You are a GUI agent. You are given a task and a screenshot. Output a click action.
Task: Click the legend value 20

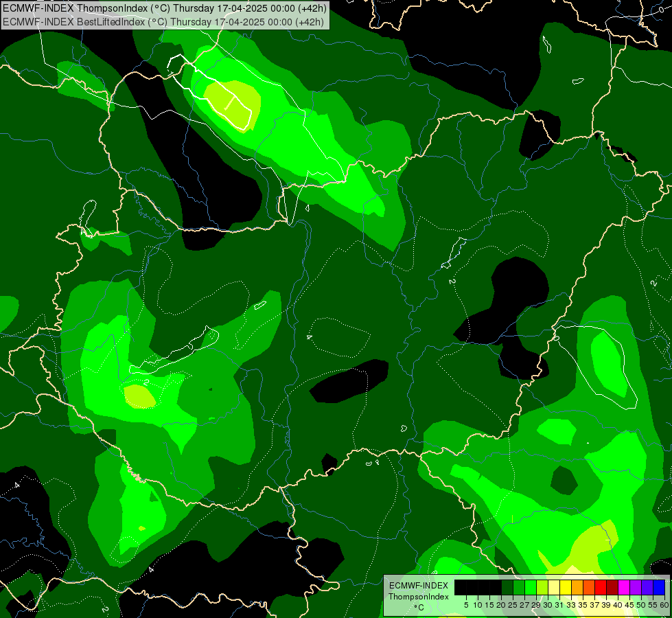click(501, 605)
